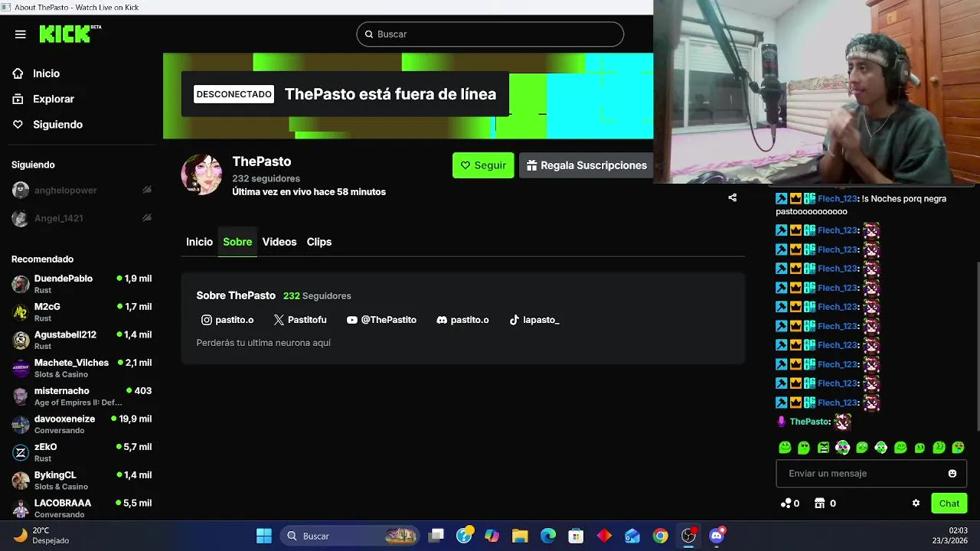980x551 pixels.
Task: Focus the Enviar un mensaje input
Action: click(x=871, y=474)
